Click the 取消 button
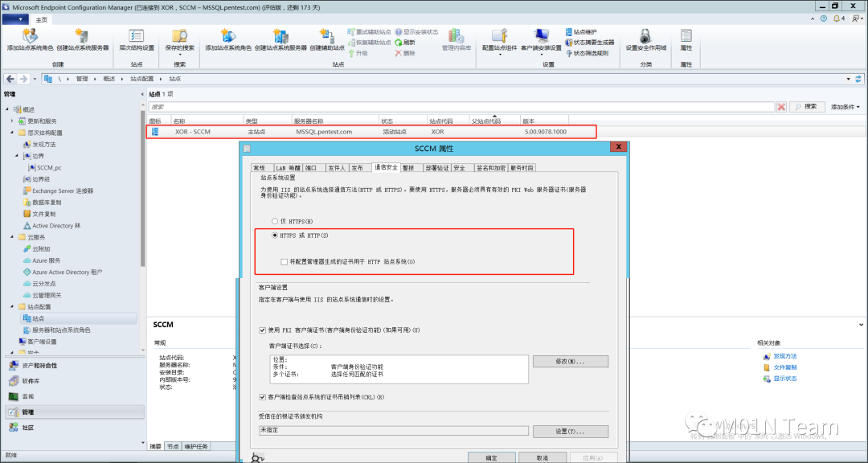Screen dimensions: 868x463 [542, 458]
